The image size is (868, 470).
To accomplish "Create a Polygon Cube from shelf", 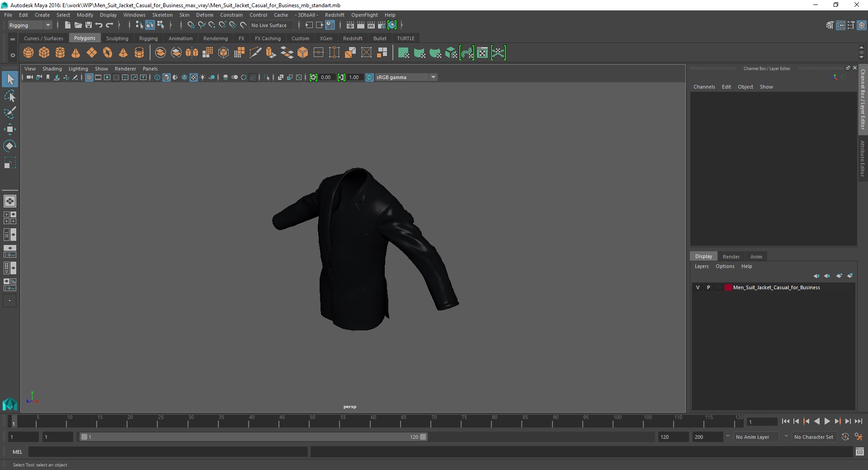I will coord(44,53).
